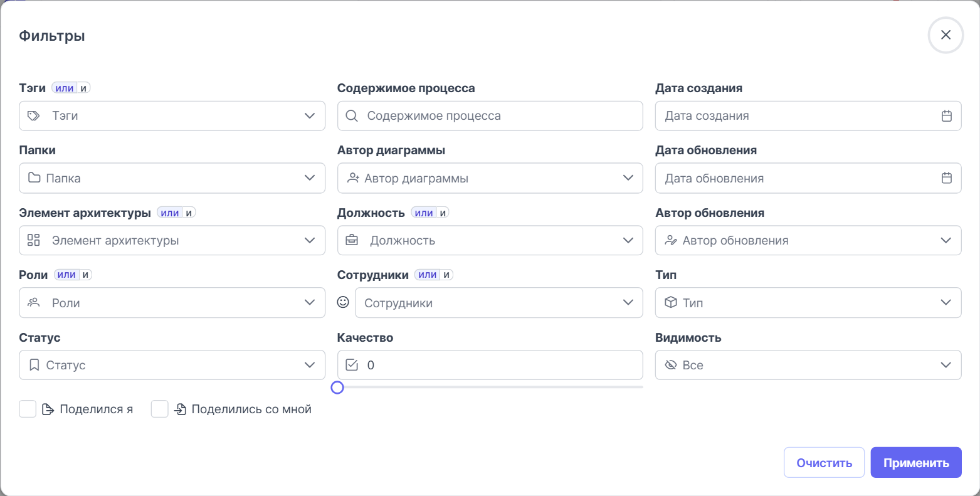The height and width of the screenshot is (496, 980).
Task: Expand the Папка dropdown arrow
Action: coord(310,178)
